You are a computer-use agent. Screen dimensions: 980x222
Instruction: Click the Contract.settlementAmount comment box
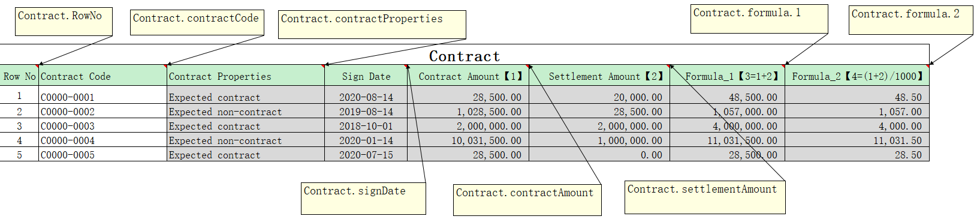coord(705,197)
